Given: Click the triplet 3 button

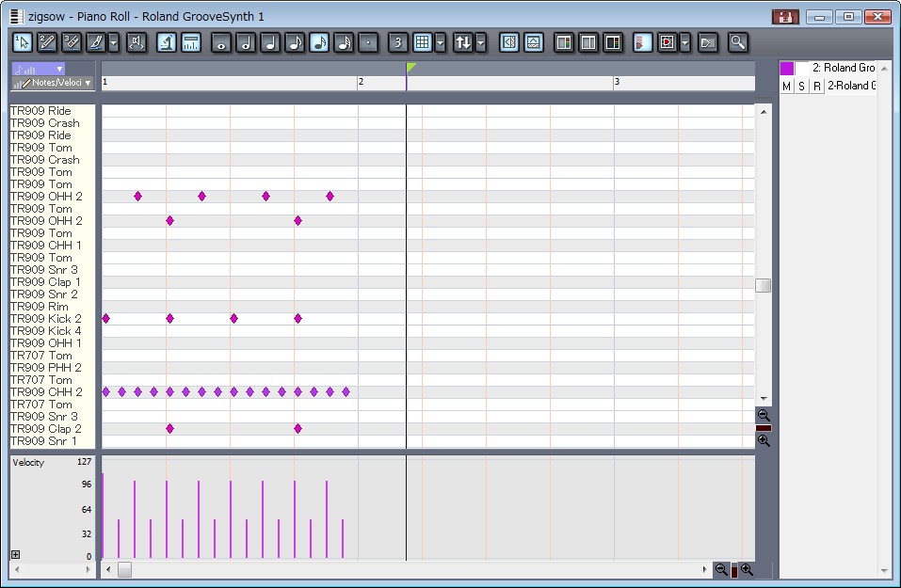Looking at the screenshot, I should tap(397, 42).
